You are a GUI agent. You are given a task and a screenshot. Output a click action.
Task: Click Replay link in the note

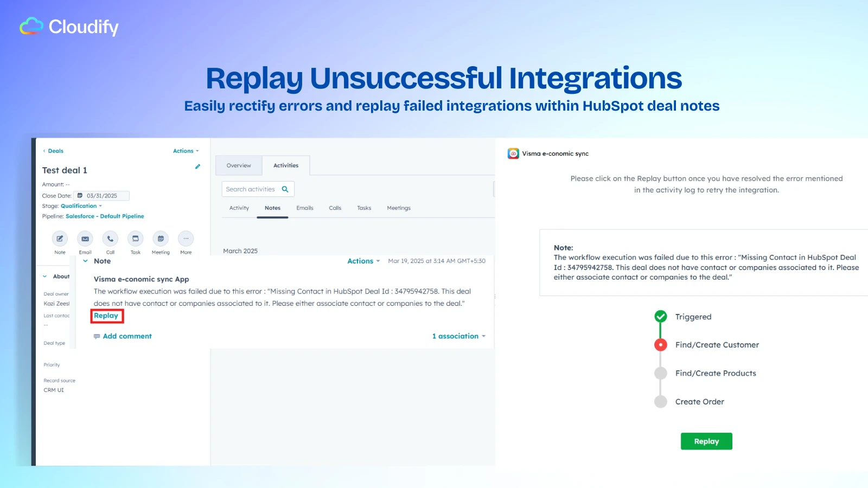click(x=106, y=316)
